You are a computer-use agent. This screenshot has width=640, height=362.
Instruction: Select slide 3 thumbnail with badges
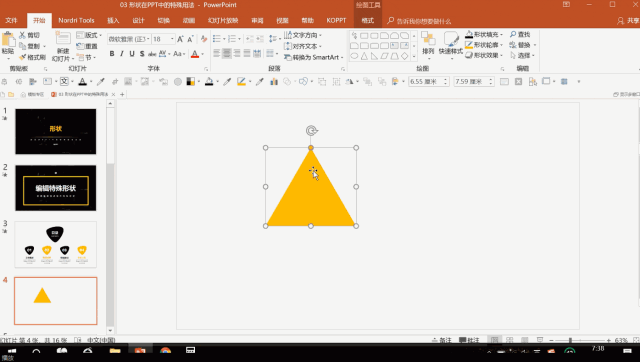point(56,244)
